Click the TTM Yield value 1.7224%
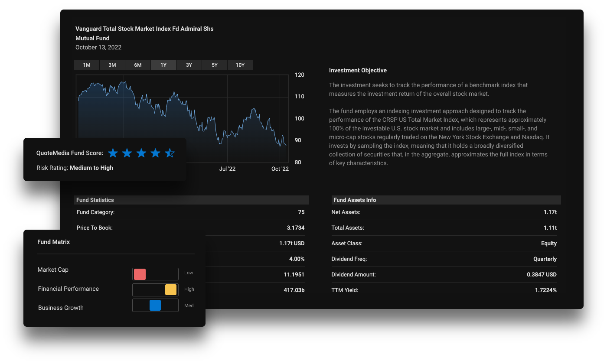607x364 pixels. pyautogui.click(x=545, y=290)
